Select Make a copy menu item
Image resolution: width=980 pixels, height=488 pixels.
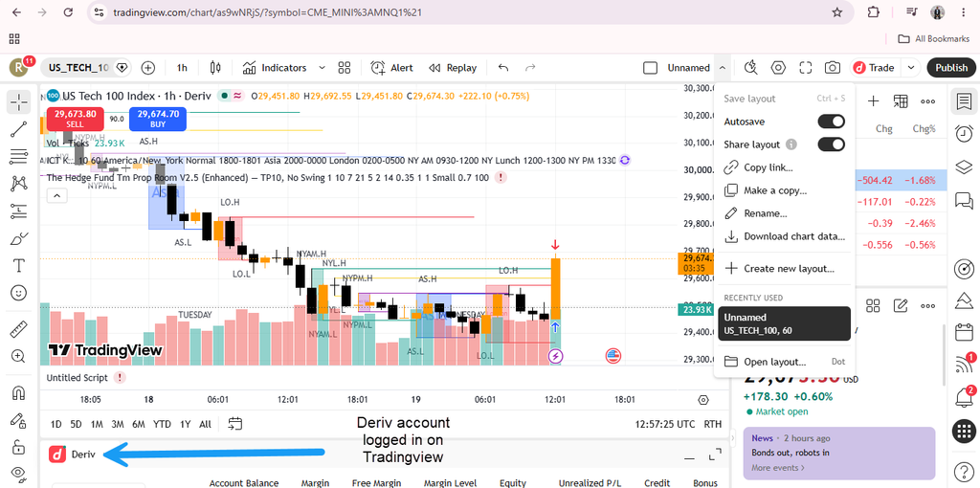785,190
